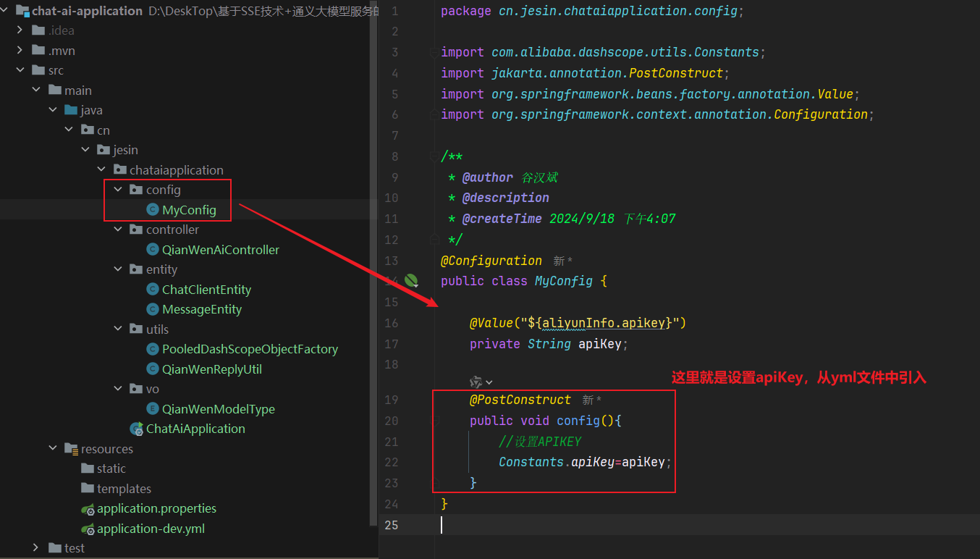The image size is (980, 559).
Task: Click the code vision hint after @Configuration
Action: pos(562,261)
